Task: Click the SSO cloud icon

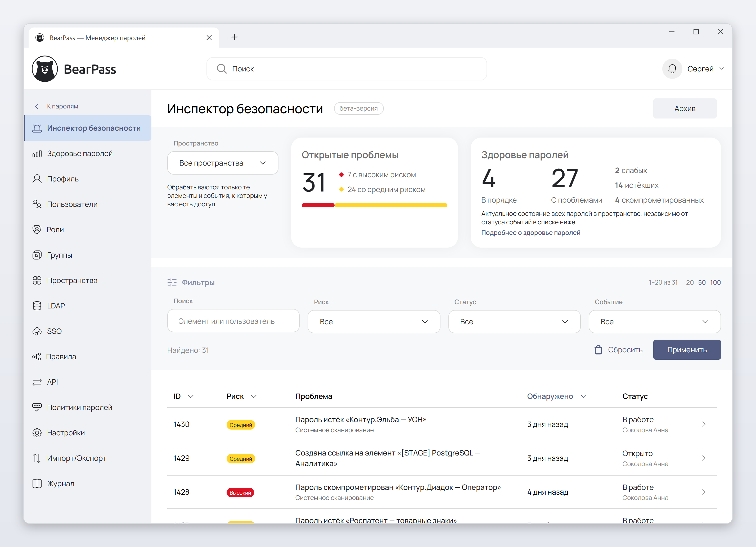Action: click(x=37, y=331)
